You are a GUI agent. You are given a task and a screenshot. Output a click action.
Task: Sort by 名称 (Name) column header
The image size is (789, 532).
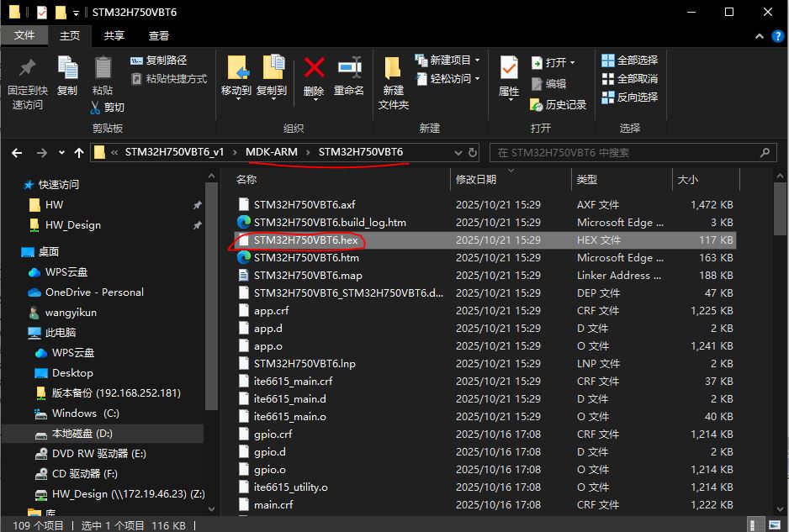[x=342, y=180]
